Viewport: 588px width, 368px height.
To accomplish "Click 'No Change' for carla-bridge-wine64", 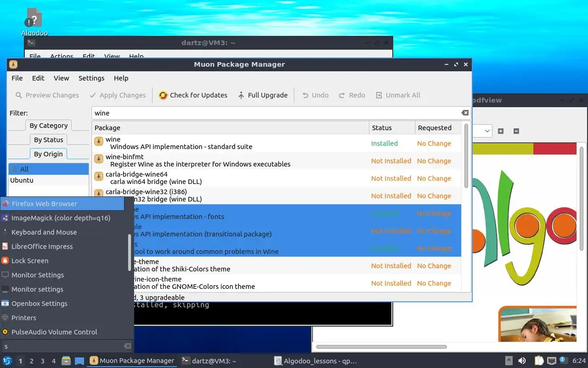I will 434,178.
